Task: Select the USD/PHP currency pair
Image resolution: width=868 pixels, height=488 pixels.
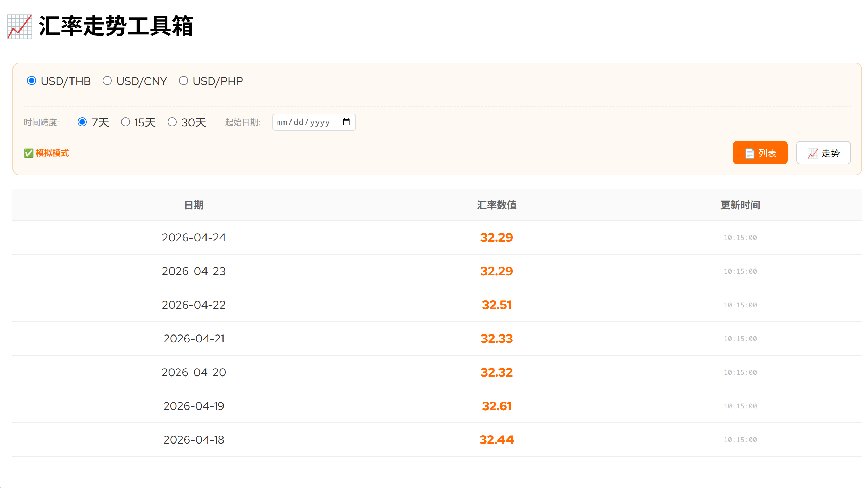Action: tap(183, 81)
